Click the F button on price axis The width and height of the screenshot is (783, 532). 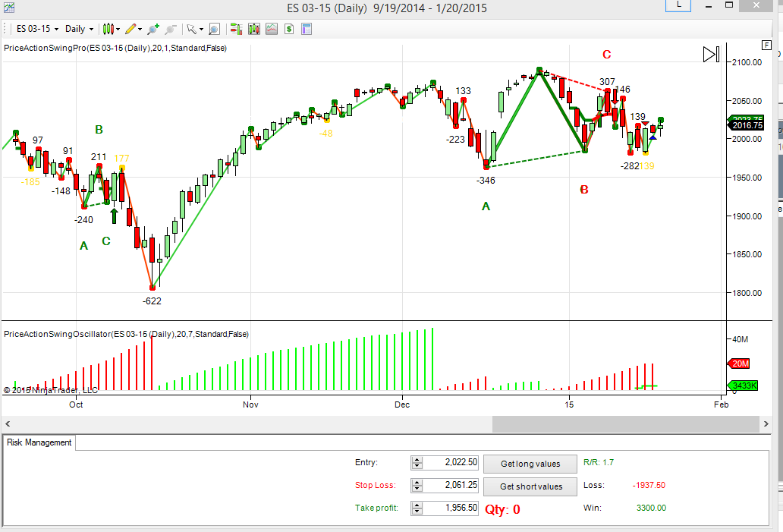click(x=766, y=46)
